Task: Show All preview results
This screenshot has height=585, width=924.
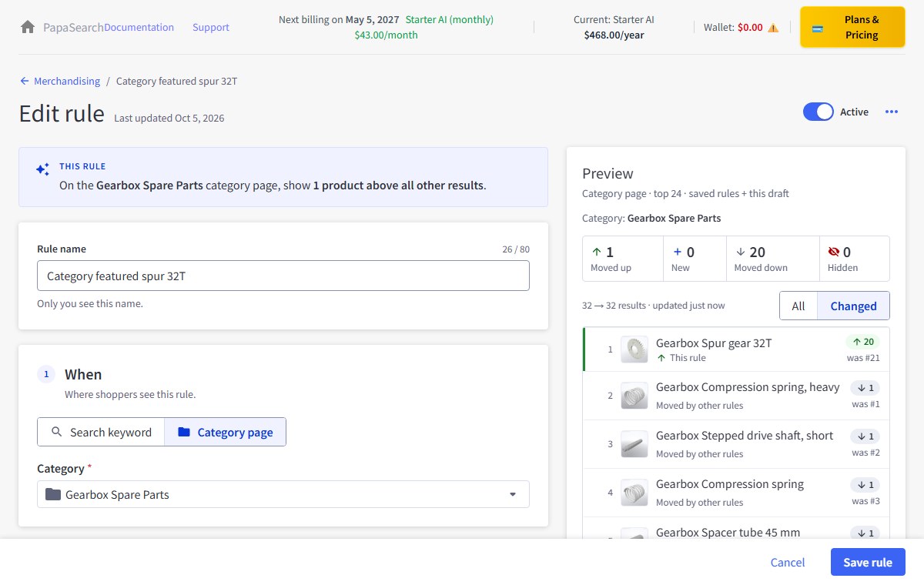Action: click(x=798, y=306)
